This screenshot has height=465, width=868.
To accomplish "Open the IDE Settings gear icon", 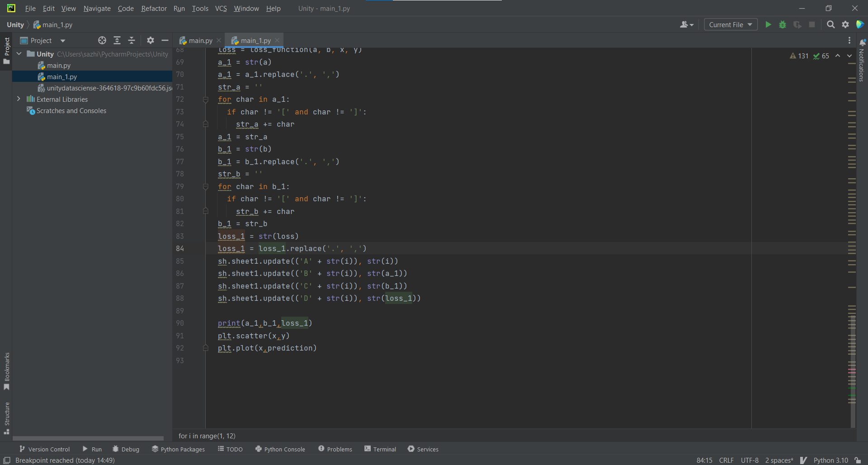I will point(846,24).
